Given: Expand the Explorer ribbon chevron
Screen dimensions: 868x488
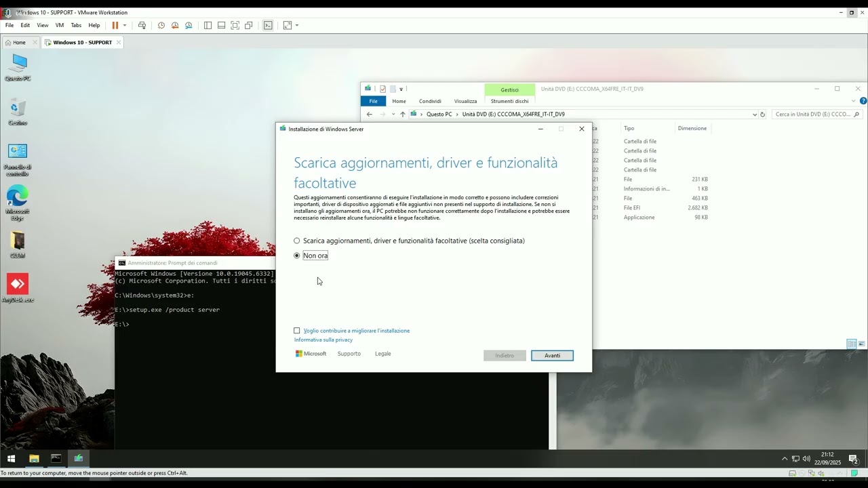Looking at the screenshot, I should coord(854,101).
